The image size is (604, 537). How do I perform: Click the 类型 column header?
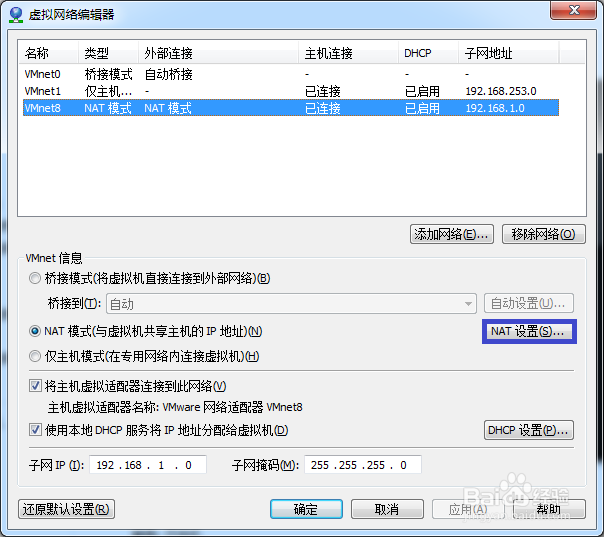coord(109,53)
